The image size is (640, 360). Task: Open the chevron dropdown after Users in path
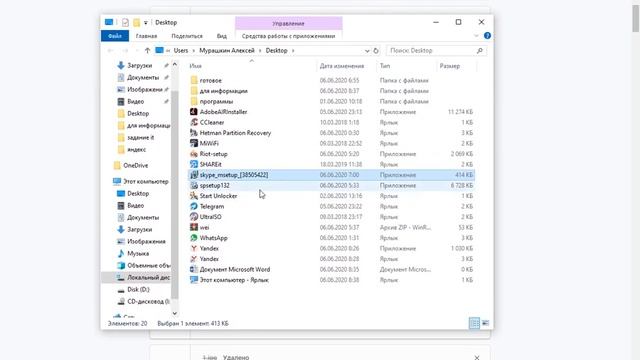click(x=192, y=51)
